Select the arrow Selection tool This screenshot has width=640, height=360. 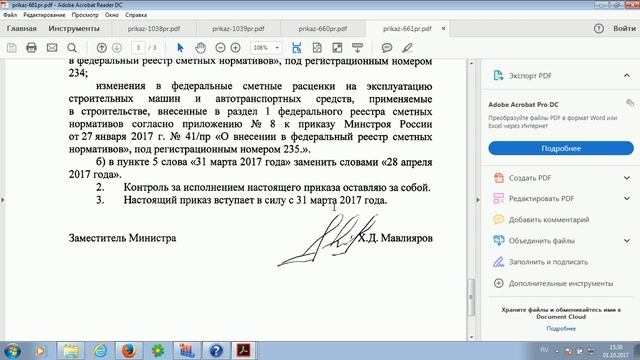click(180, 48)
